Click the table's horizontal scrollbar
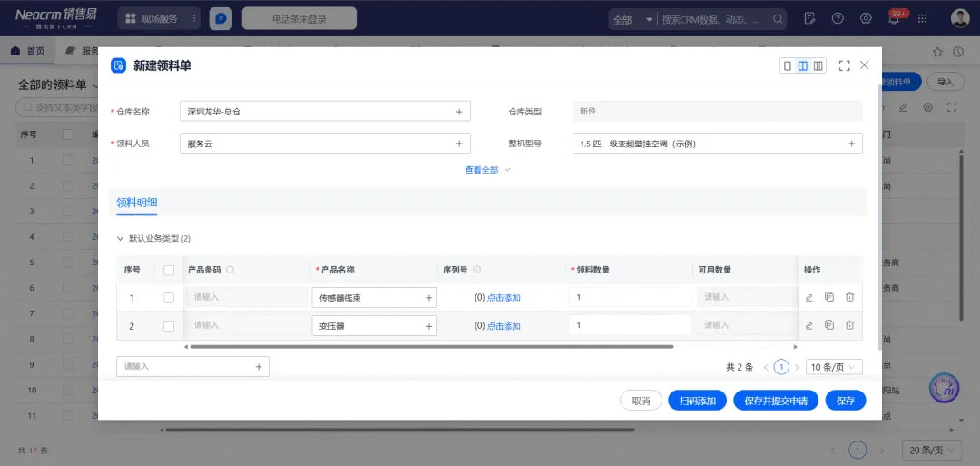The width and height of the screenshot is (980, 466). [431, 346]
